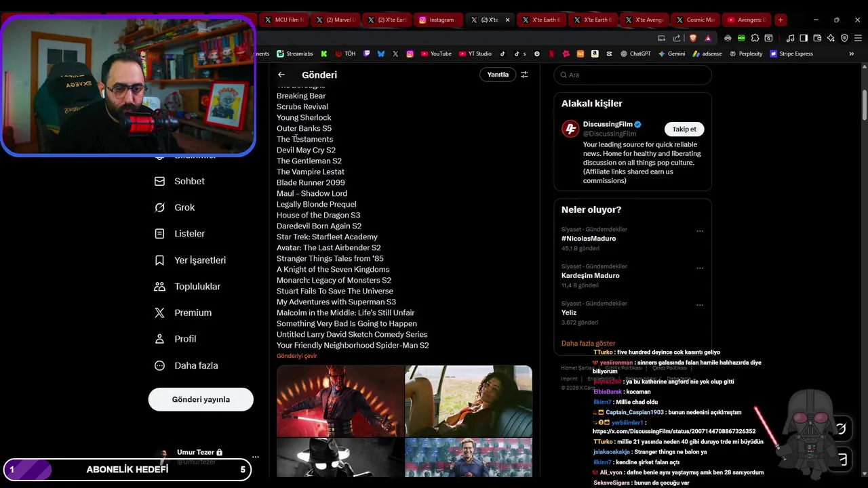This screenshot has height=488, width=868.
Task: Click the Brave Rewards triangle icon
Action: (x=708, y=38)
